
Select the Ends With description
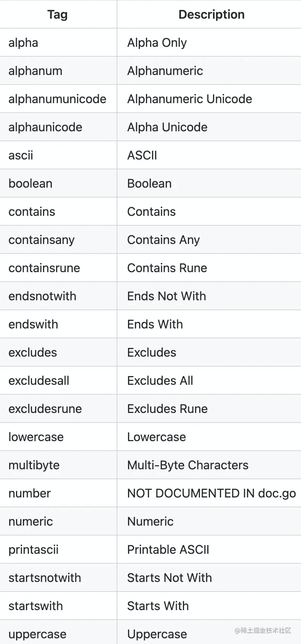click(155, 324)
